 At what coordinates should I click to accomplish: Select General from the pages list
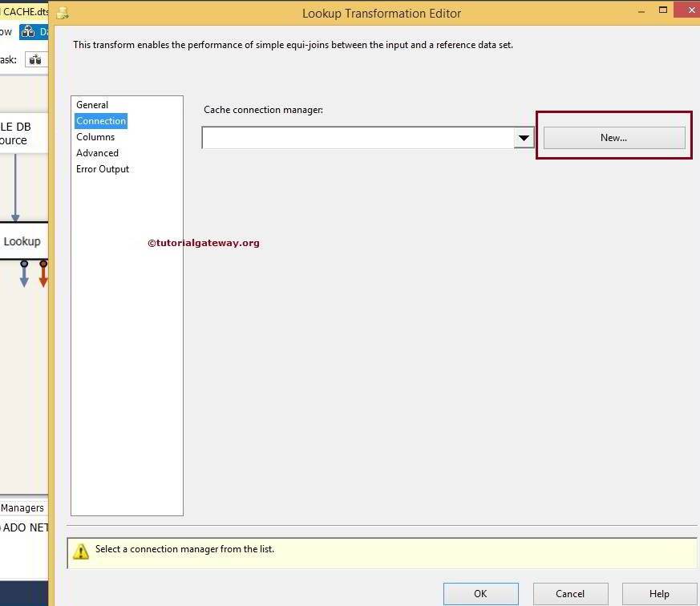click(91, 104)
